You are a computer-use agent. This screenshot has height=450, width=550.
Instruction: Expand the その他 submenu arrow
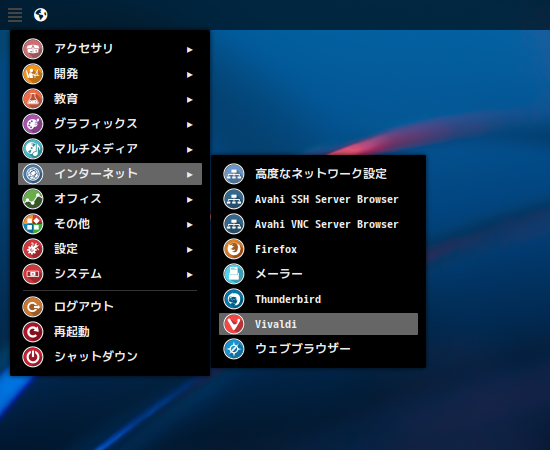tap(190, 225)
